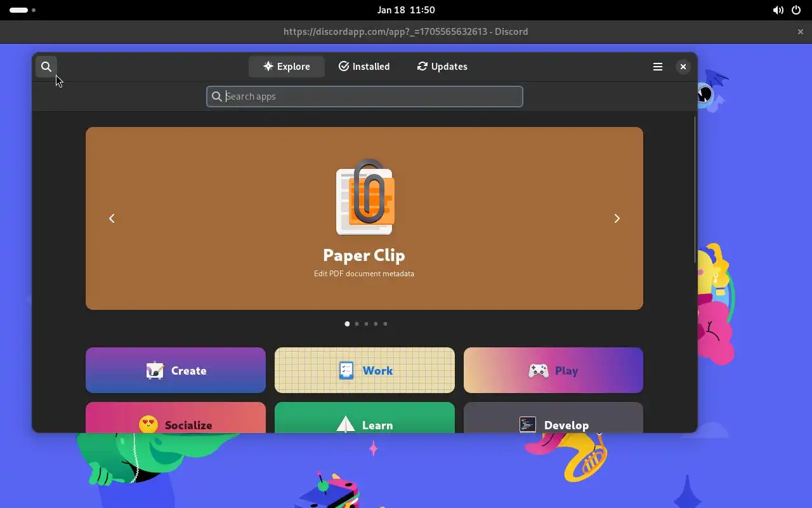Open the Learn category
Viewport: 812px width, 508px height.
[x=365, y=417]
